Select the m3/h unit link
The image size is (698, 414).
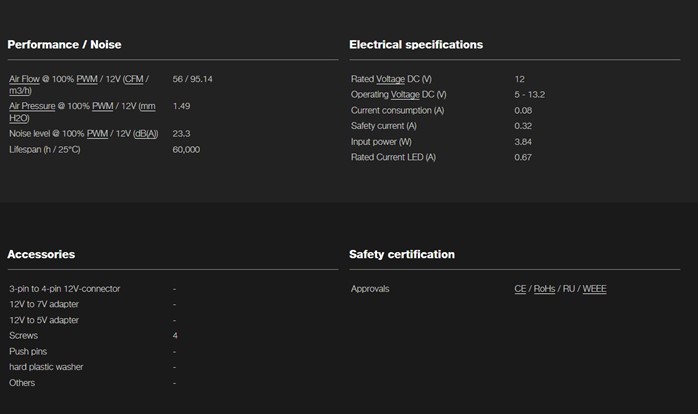20,90
